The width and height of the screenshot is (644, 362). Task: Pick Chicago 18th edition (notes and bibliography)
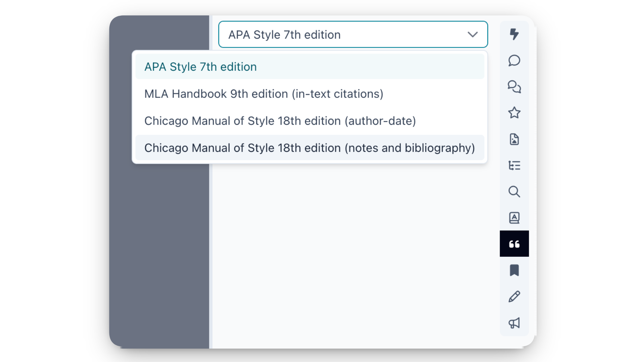(x=310, y=148)
